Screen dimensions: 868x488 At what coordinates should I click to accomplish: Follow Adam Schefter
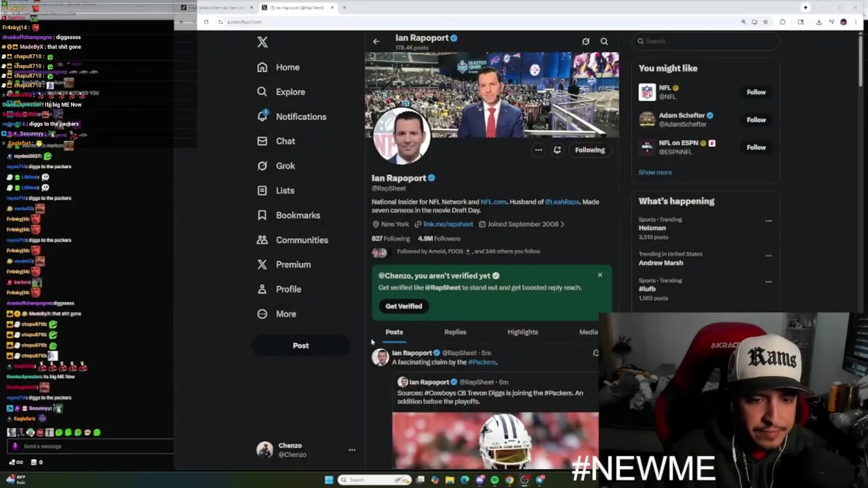click(756, 120)
